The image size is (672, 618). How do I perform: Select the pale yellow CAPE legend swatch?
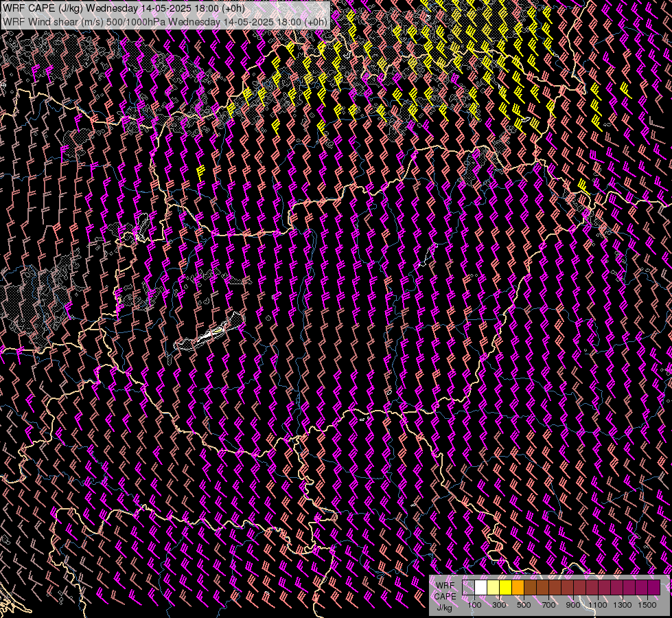[494, 588]
